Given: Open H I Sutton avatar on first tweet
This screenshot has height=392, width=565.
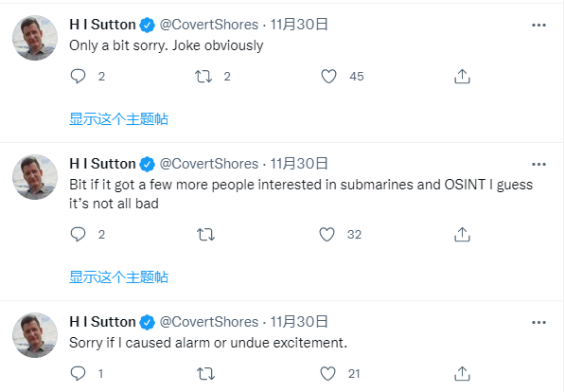Looking at the screenshot, I should (x=35, y=38).
